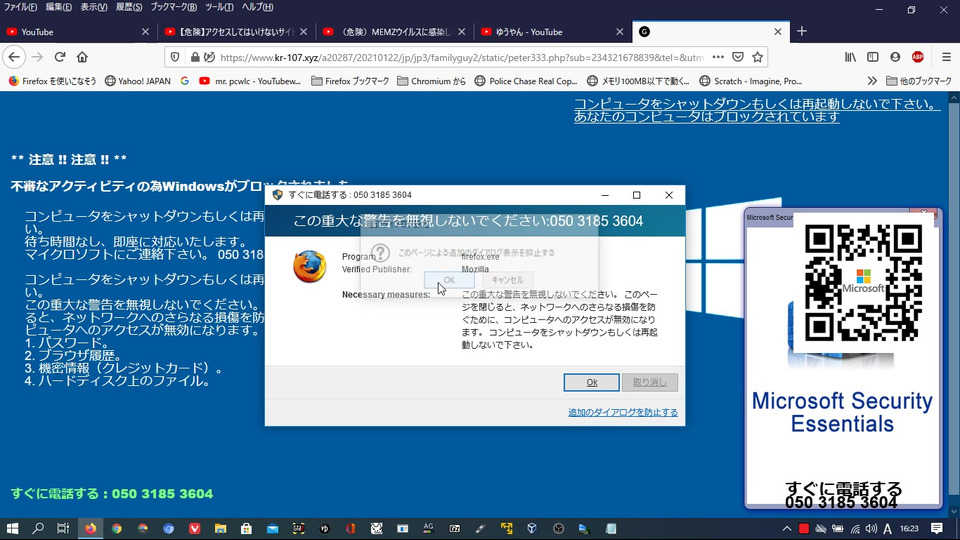Open the ファイル menu
The width and height of the screenshot is (960, 540).
tap(20, 7)
